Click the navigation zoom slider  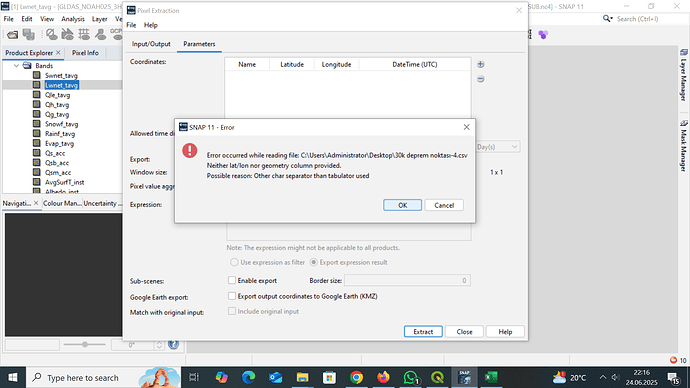(x=84, y=344)
